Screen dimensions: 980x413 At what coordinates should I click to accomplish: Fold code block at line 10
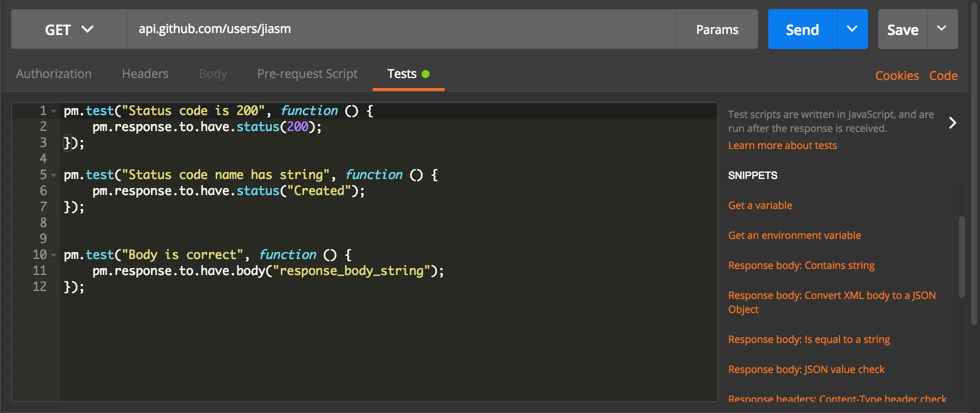pos(53,255)
